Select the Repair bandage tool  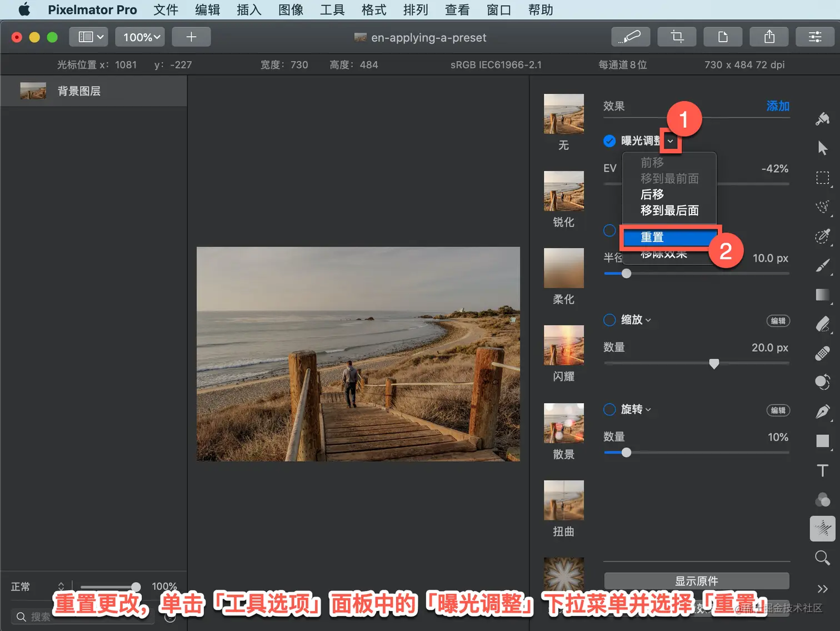[x=823, y=353]
